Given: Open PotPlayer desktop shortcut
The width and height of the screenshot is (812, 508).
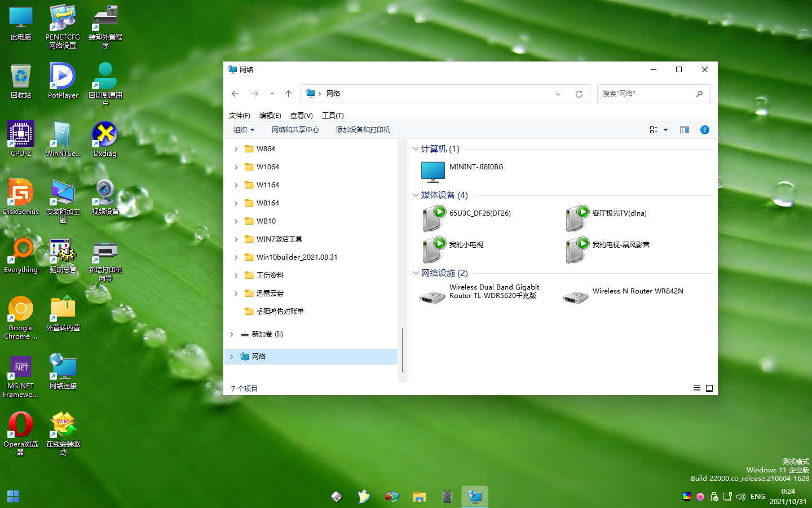Looking at the screenshot, I should tap(63, 81).
